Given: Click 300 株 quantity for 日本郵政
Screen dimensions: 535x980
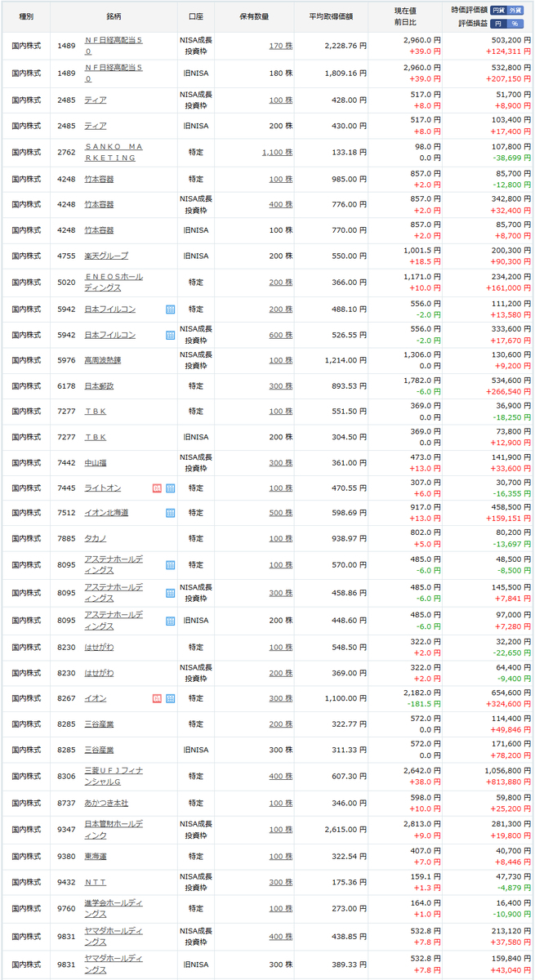Looking at the screenshot, I should [x=280, y=385].
